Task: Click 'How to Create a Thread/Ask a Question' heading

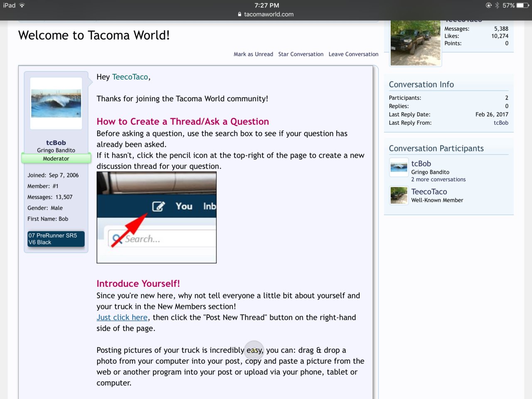Action: 183,122
